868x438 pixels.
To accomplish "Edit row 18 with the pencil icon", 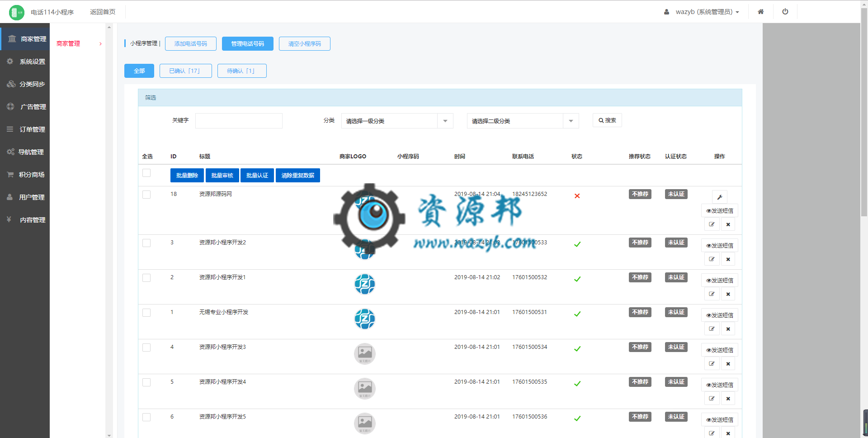I will [x=712, y=224].
